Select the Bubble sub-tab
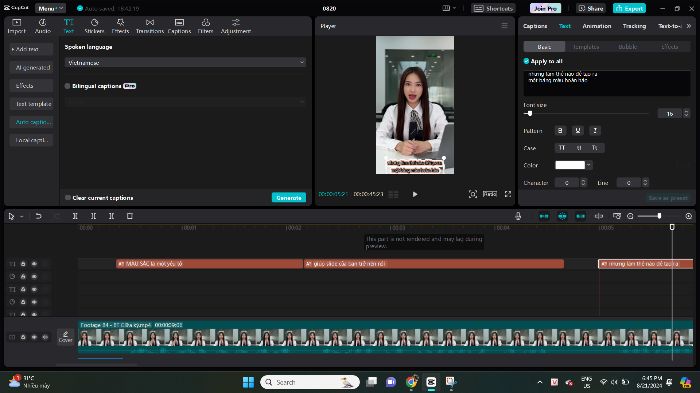Viewport: 700px width, 393px height. [627, 47]
